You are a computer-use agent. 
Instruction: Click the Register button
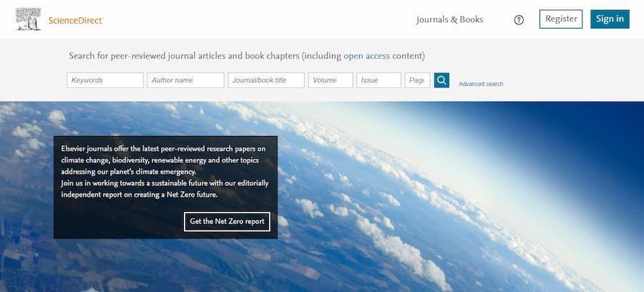coord(560,19)
